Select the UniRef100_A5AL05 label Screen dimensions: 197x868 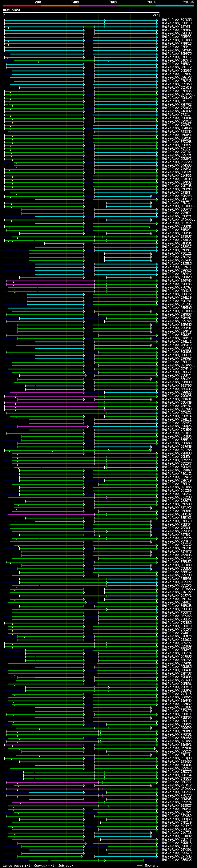[x=177, y=98]
